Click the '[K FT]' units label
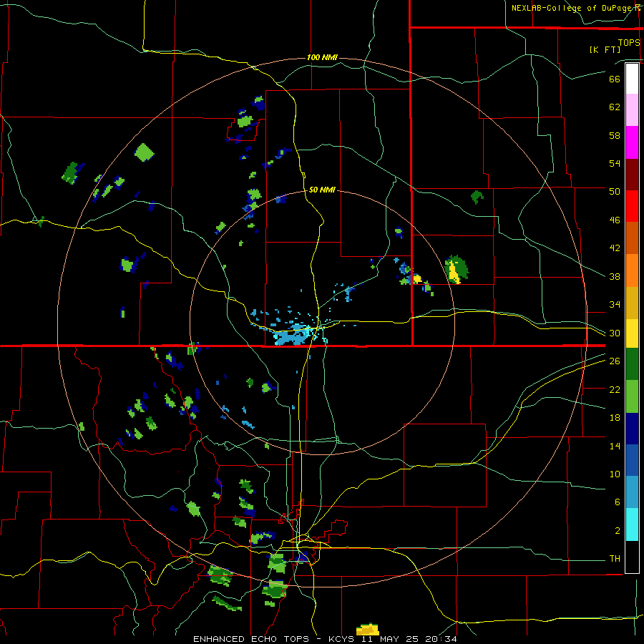 [605, 49]
